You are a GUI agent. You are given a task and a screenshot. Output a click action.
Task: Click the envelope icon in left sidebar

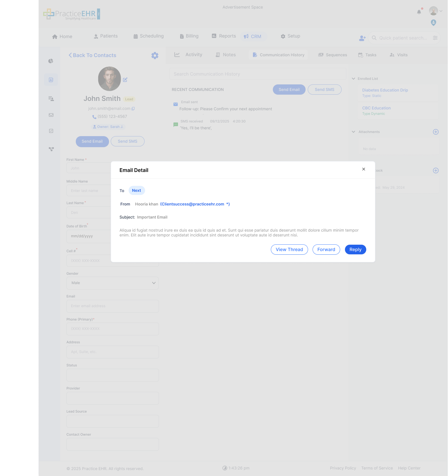[51, 115]
